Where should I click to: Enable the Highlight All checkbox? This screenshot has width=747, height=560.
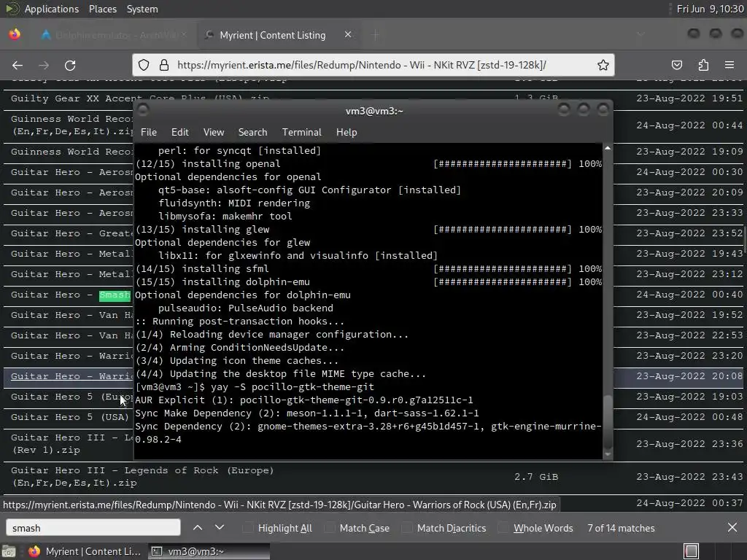click(x=248, y=528)
